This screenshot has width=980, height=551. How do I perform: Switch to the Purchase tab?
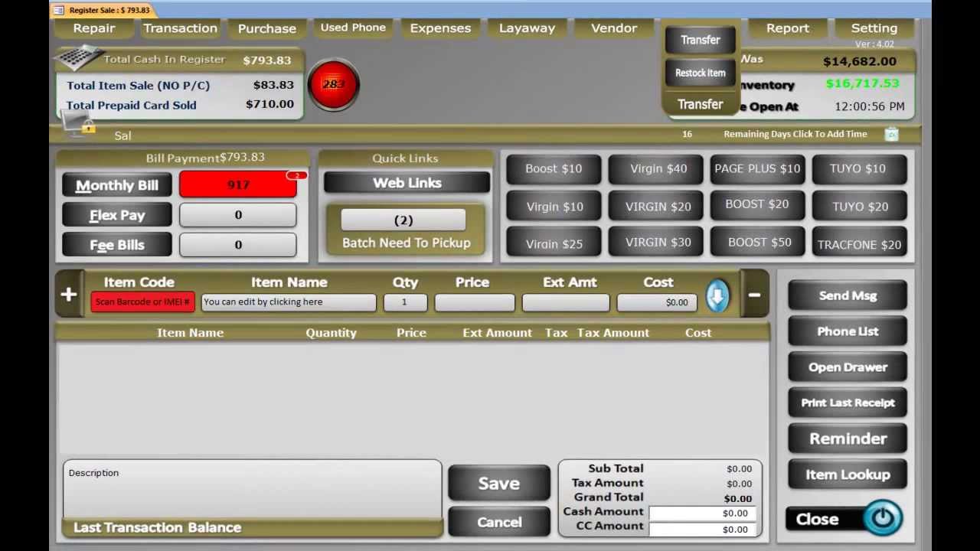266,28
